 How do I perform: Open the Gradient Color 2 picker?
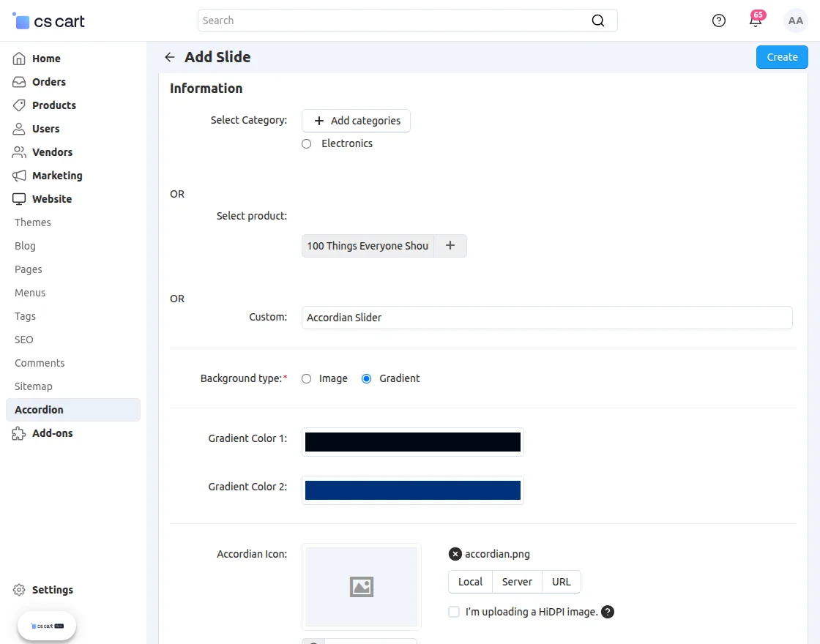coord(412,490)
